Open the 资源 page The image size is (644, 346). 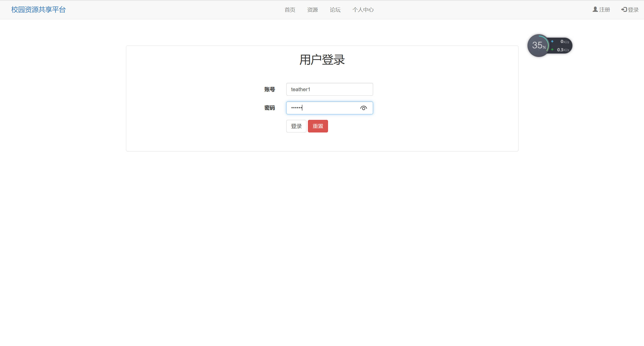312,10
